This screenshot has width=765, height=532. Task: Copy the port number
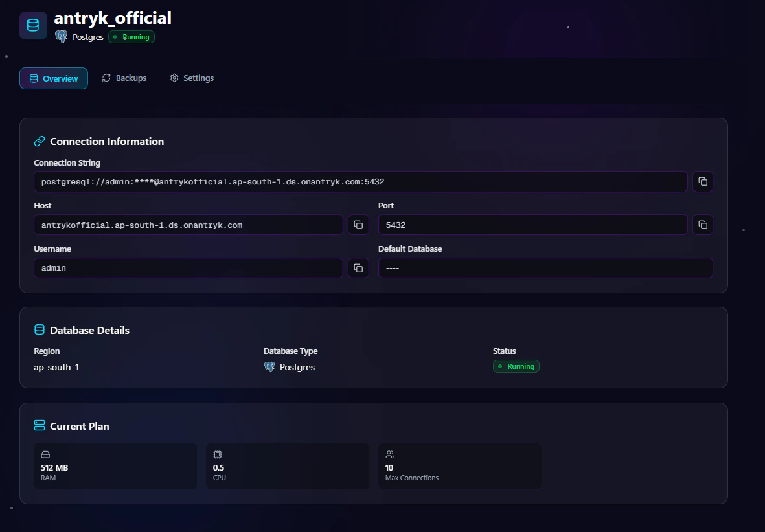coord(703,225)
